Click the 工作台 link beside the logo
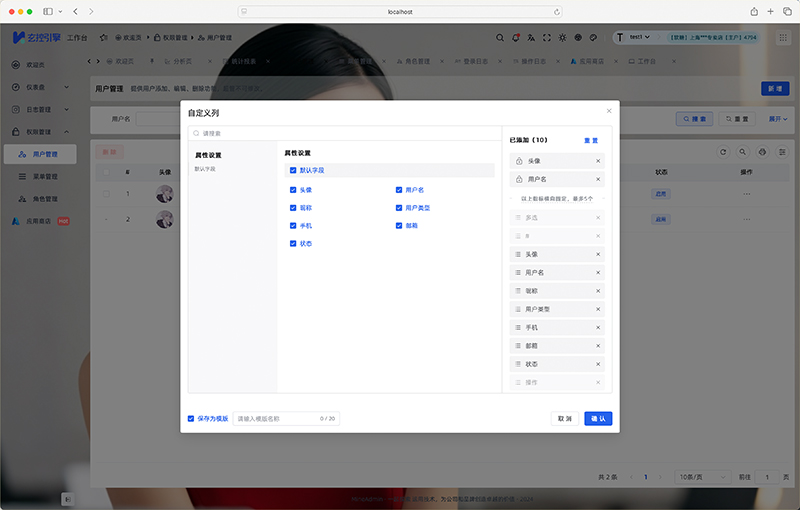The image size is (800, 510). (x=77, y=38)
